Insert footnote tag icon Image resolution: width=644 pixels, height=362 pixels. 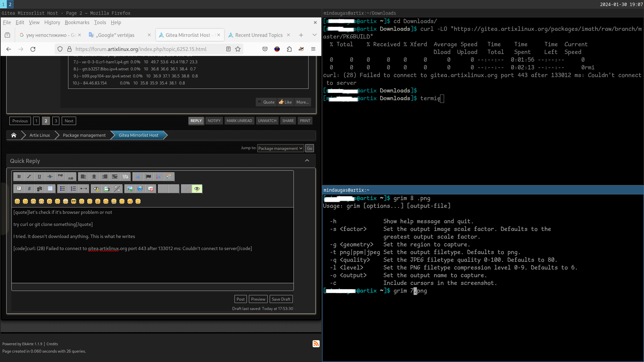pos(107,189)
